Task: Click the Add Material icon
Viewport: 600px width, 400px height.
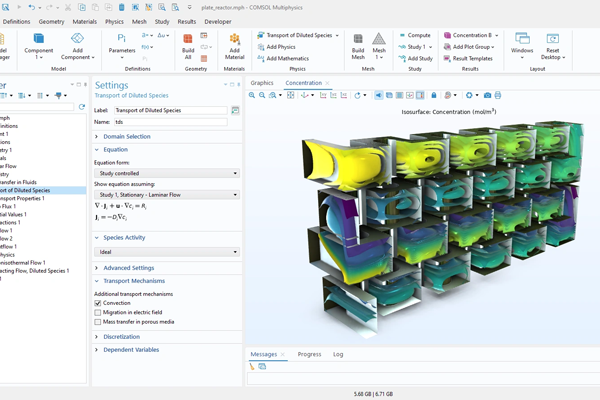Action: pyautogui.click(x=234, y=39)
